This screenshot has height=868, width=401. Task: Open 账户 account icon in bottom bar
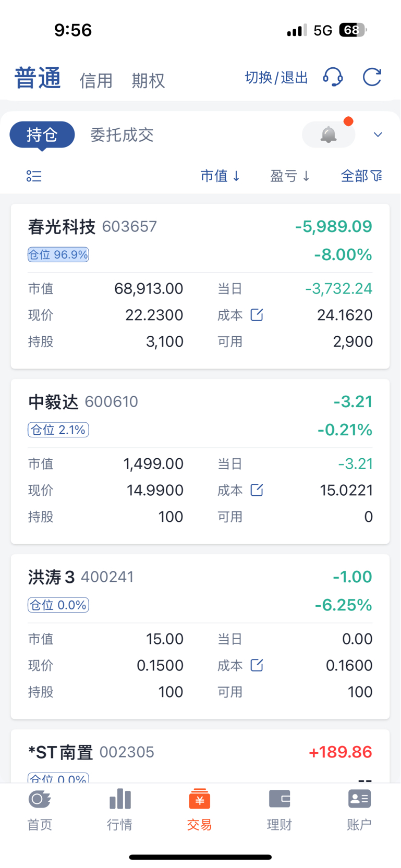click(359, 810)
